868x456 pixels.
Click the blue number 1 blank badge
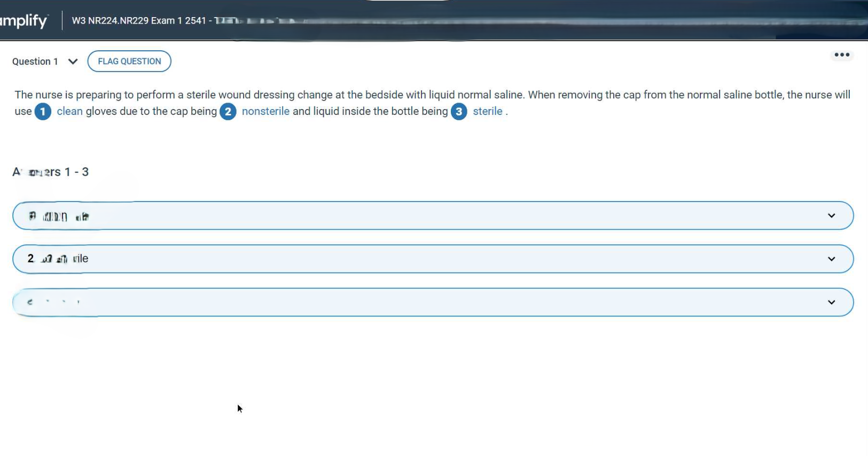point(43,112)
